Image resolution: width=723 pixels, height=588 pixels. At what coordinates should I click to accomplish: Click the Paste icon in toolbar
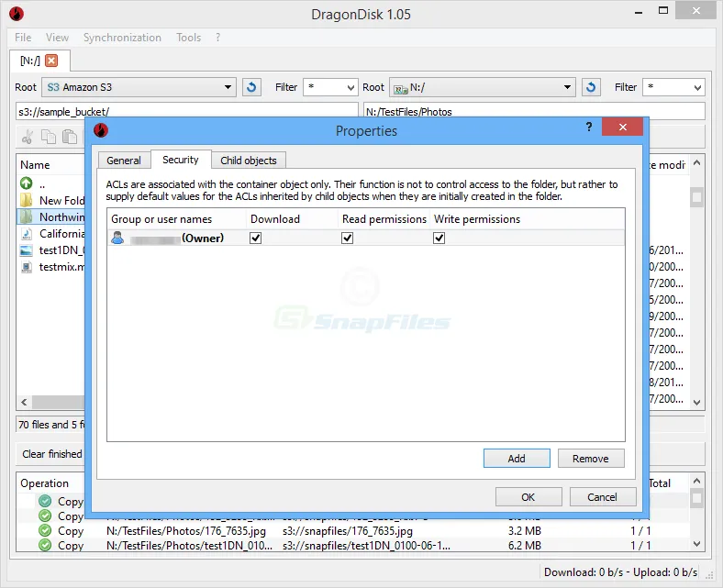tap(70, 137)
